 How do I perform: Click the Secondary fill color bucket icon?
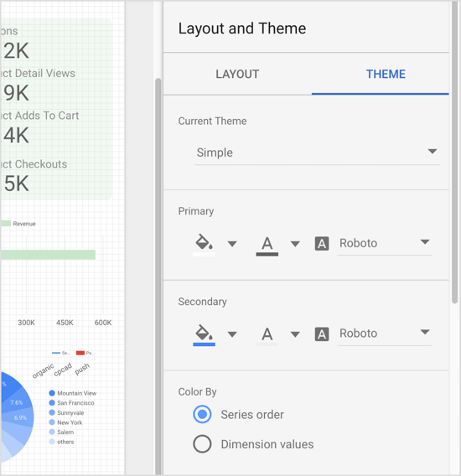204,332
